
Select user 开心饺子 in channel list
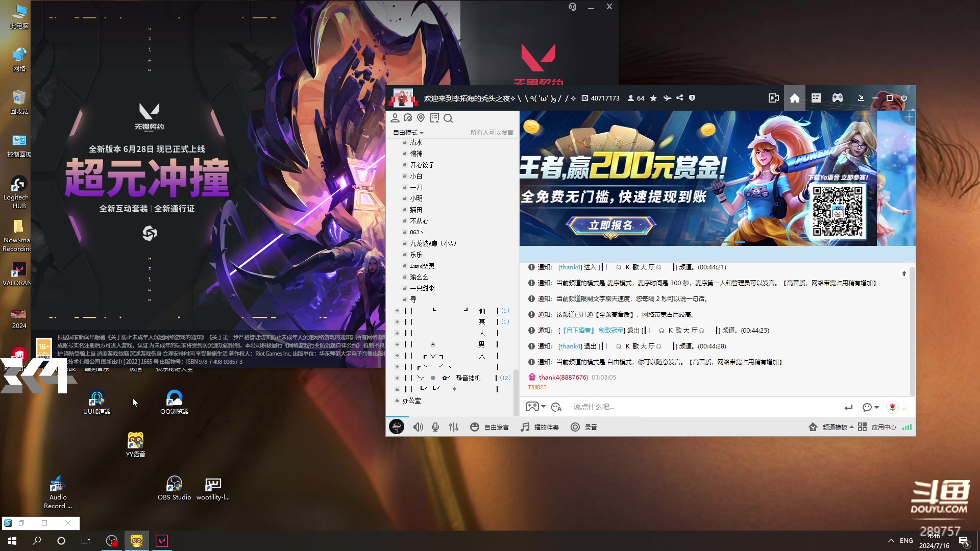click(422, 165)
